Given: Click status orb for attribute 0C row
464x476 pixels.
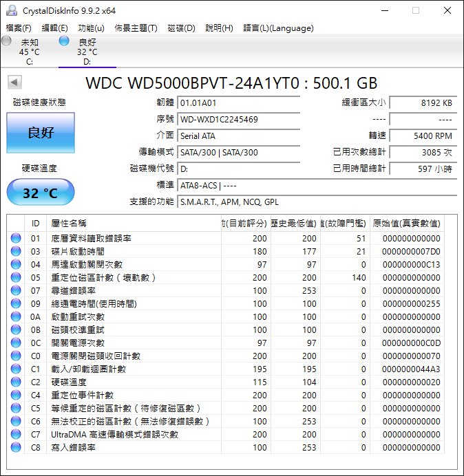Looking at the screenshot, I should (x=16, y=343).
